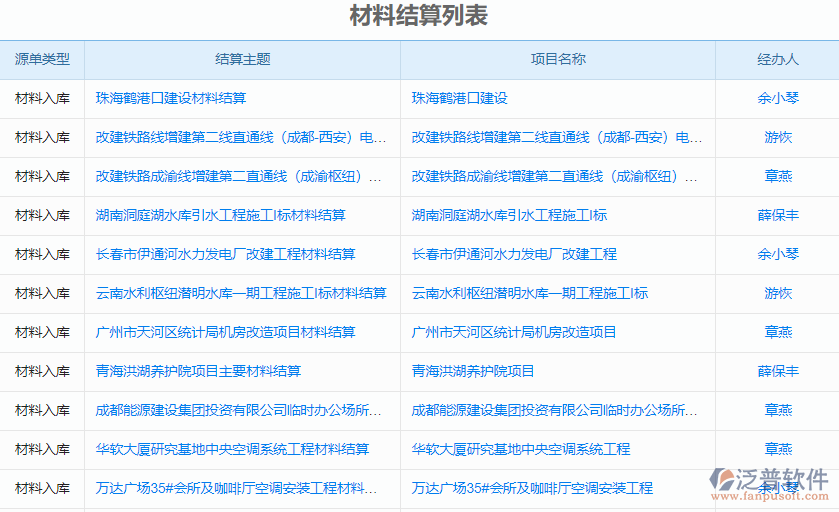Image resolution: width=839 pixels, height=512 pixels.
Task: Click 材料入库 cell in 成都能源建设 row
Action: [42, 410]
